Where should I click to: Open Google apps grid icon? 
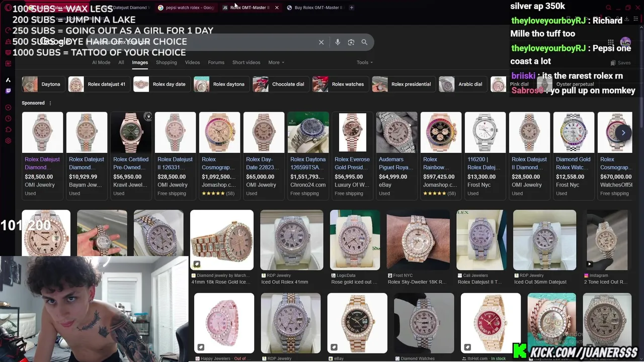click(x=610, y=42)
